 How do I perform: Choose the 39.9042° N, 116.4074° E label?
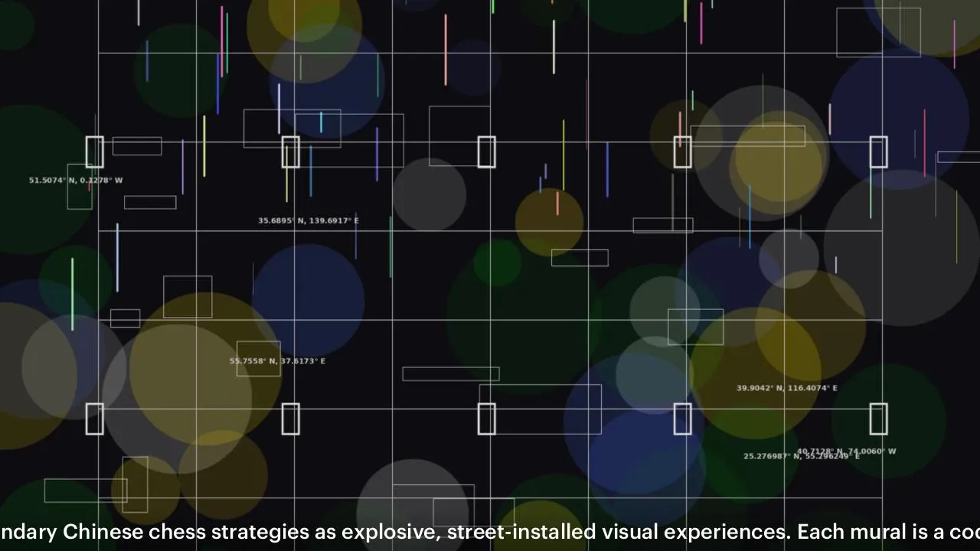(x=787, y=388)
